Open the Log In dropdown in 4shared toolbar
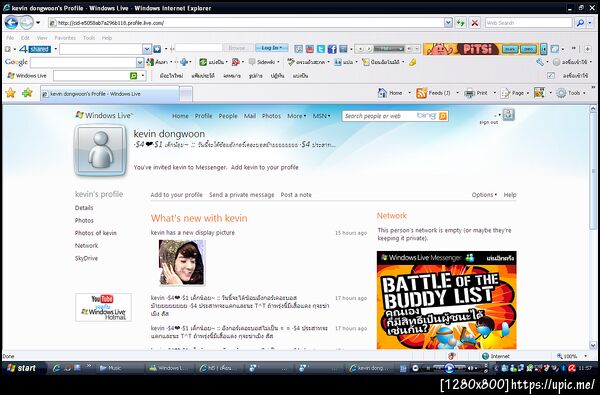This screenshot has height=395, width=600. pos(271,48)
